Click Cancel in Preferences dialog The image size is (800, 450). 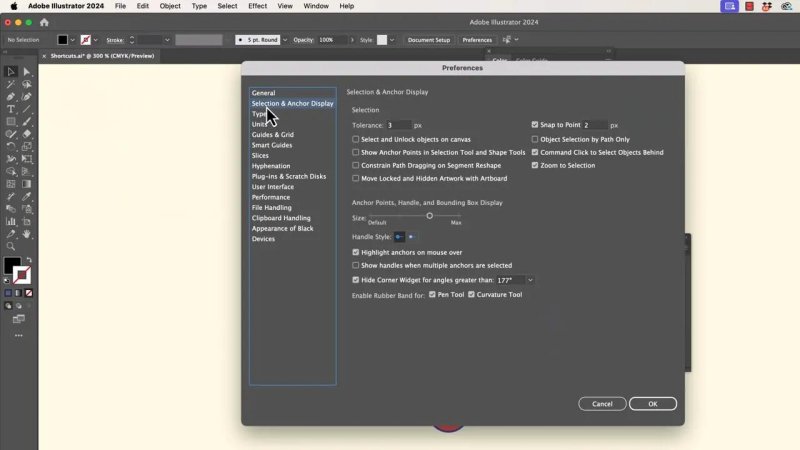602,404
